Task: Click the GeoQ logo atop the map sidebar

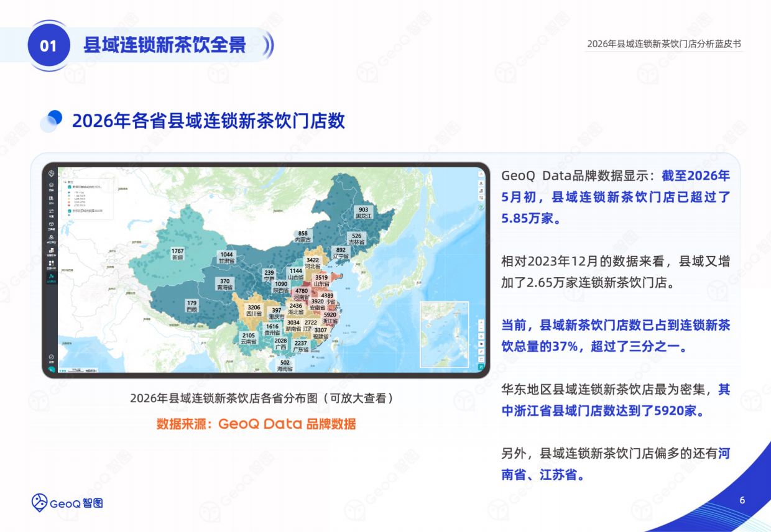Action: (x=52, y=174)
